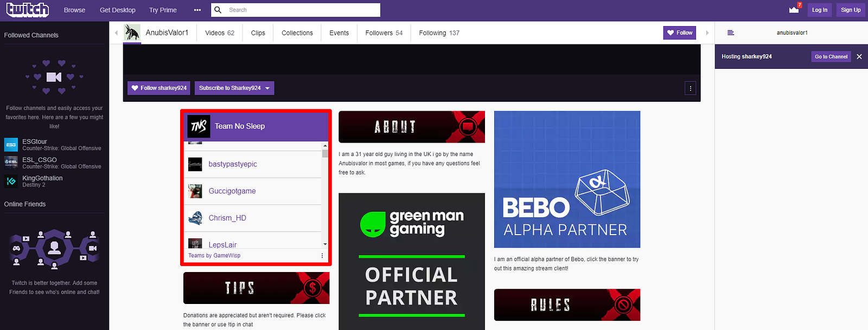Click the Green Man Gaming partner banner

[x=412, y=261]
